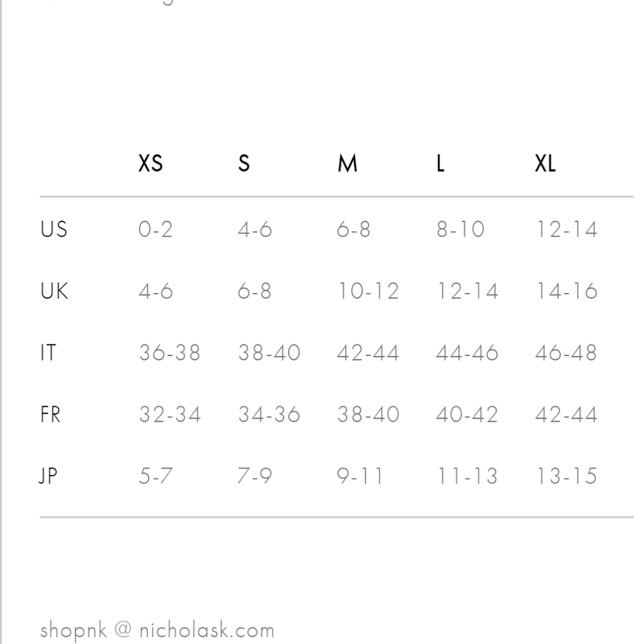Select US size 8-10 under L
Image resolution: width=644 pixels, height=644 pixels.
pyautogui.click(x=460, y=229)
